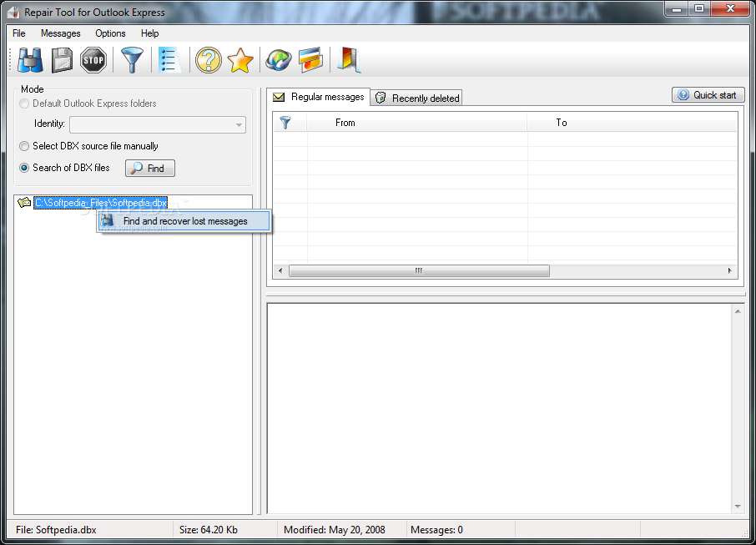The width and height of the screenshot is (756, 545).
Task: Click the message list scroll left arrow
Action: click(280, 271)
